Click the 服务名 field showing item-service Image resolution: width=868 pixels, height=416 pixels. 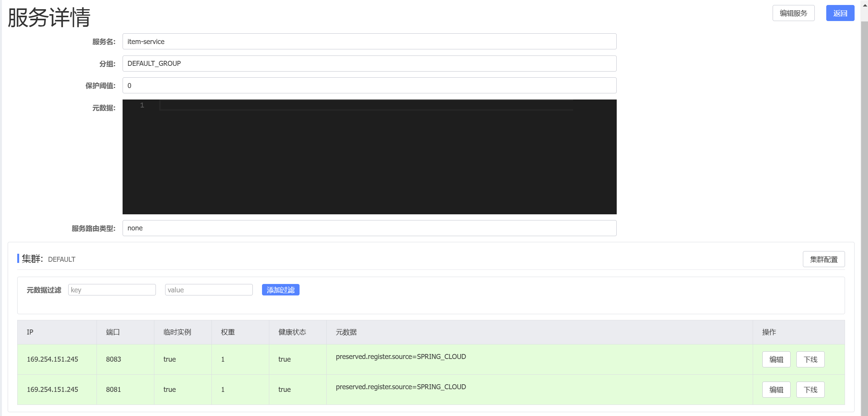pos(369,42)
